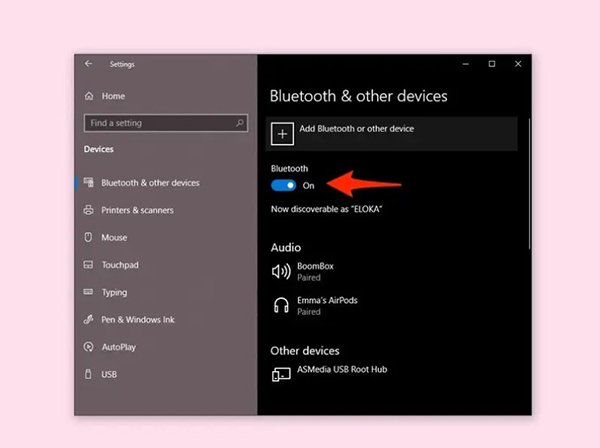Click the Printers & scanners printer icon

coord(88,210)
